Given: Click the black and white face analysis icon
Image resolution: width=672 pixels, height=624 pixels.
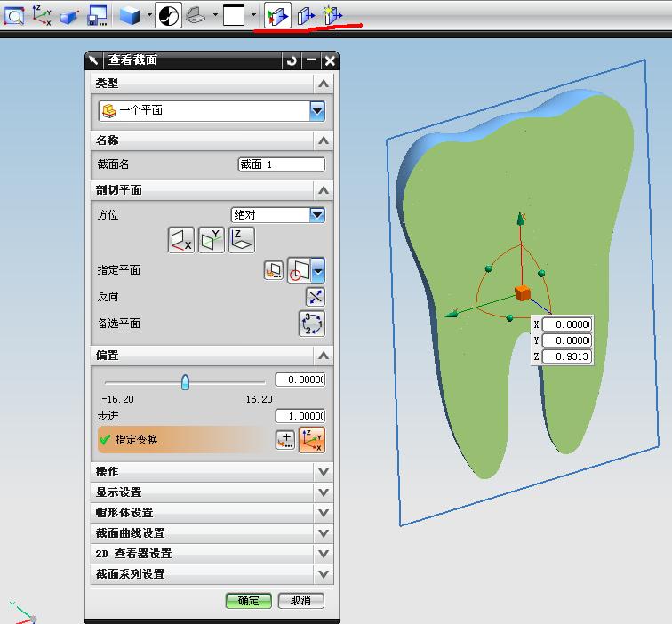Looking at the screenshot, I should (x=168, y=16).
